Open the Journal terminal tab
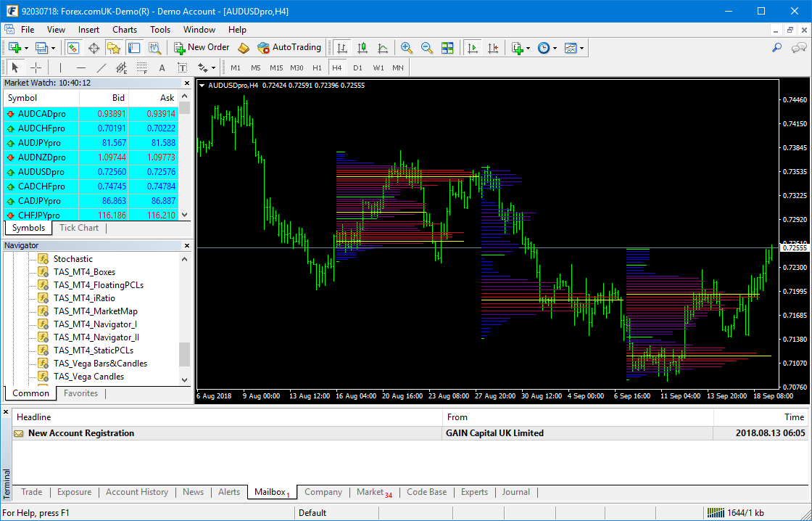Image resolution: width=812 pixels, height=521 pixels. point(515,492)
